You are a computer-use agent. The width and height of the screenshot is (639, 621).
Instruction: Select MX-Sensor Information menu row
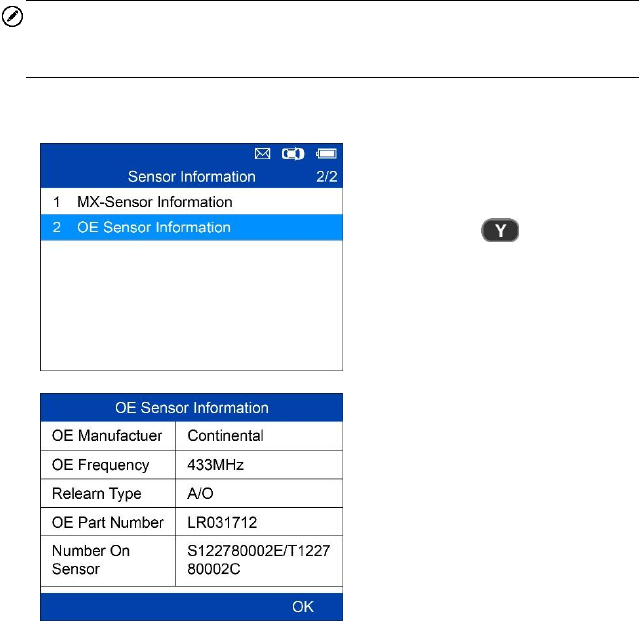coord(192,202)
